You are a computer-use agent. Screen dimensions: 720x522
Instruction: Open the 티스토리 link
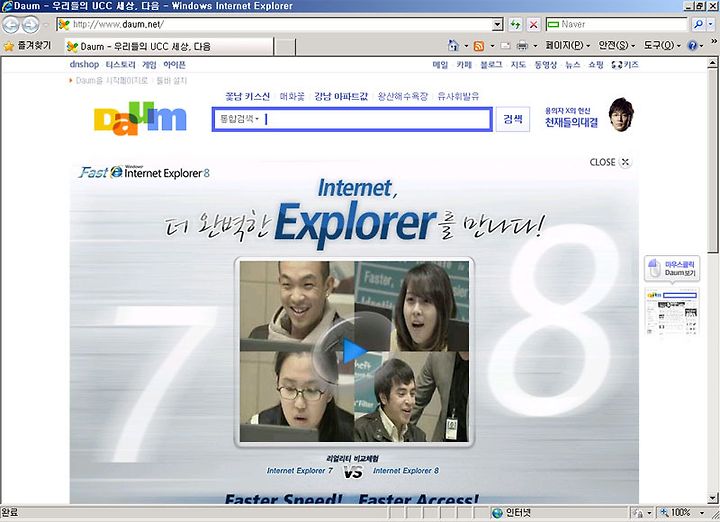point(120,65)
